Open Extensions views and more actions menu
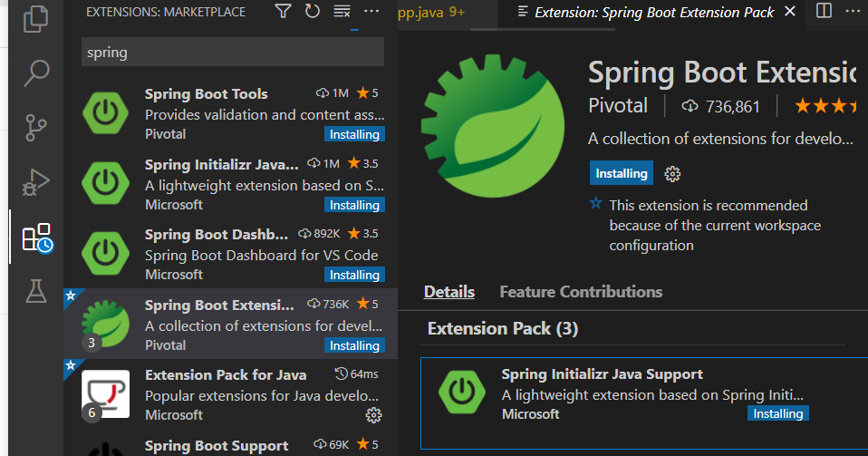Screen dimensions: 868x456 [371, 11]
